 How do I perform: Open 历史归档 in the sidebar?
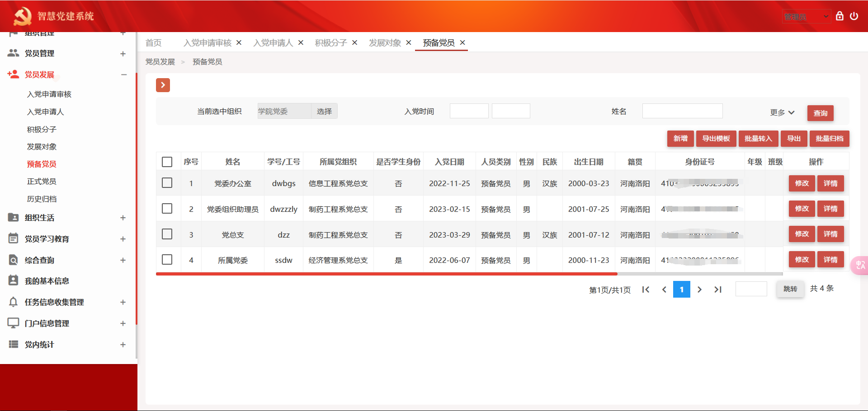click(42, 199)
